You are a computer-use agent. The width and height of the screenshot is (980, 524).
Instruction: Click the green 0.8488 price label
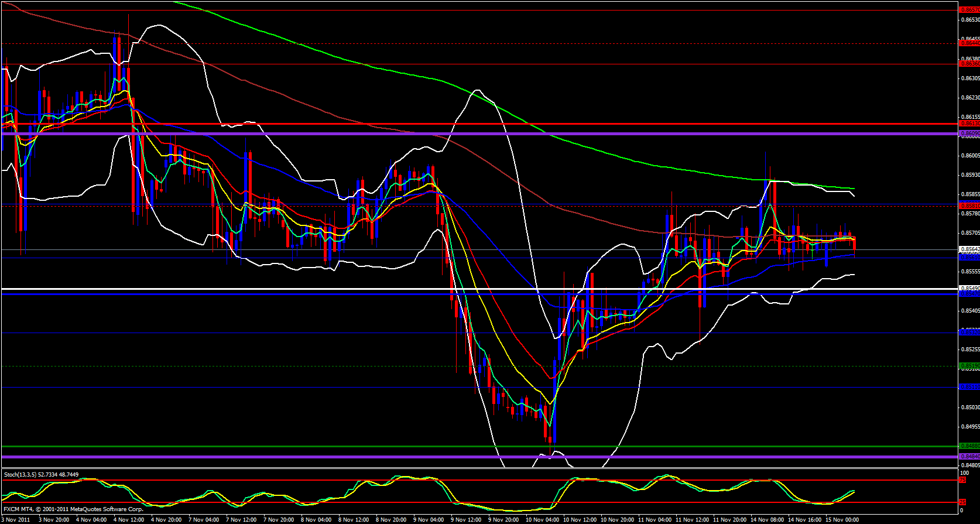(969, 446)
